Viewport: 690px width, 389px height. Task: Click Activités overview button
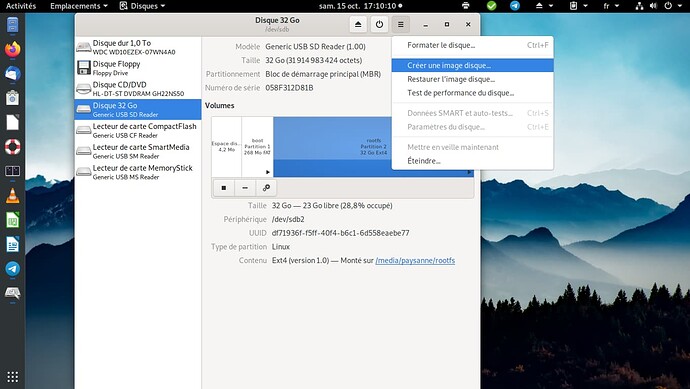[21, 6]
